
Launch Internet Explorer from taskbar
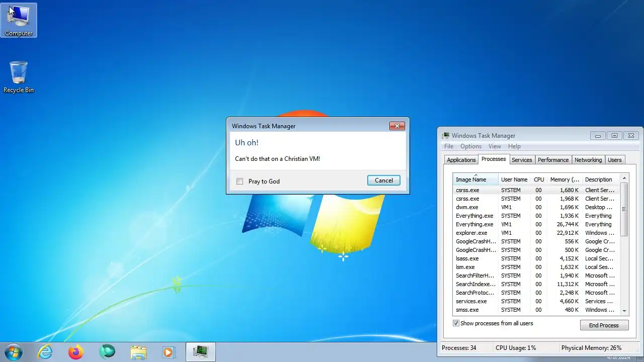[x=45, y=352]
